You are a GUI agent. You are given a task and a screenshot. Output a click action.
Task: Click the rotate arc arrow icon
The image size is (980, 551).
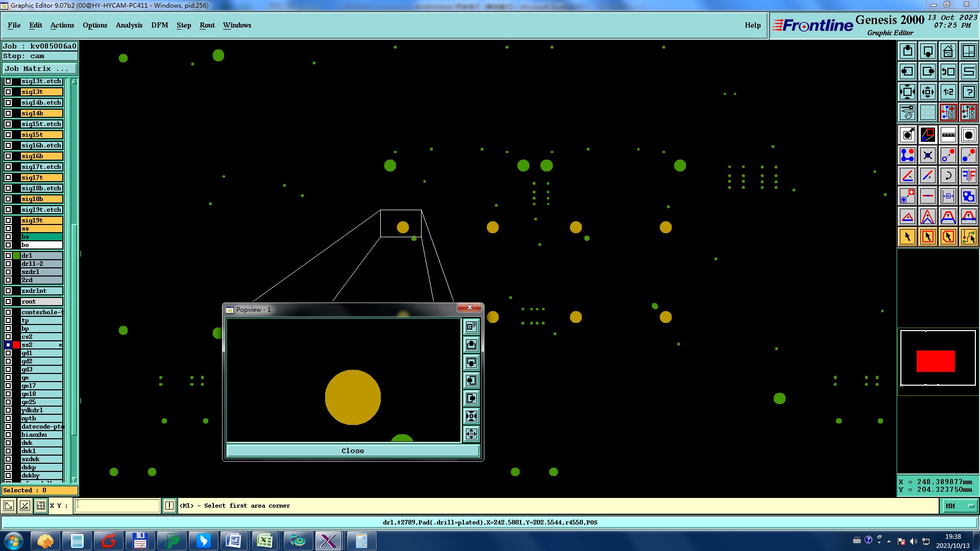tap(948, 176)
